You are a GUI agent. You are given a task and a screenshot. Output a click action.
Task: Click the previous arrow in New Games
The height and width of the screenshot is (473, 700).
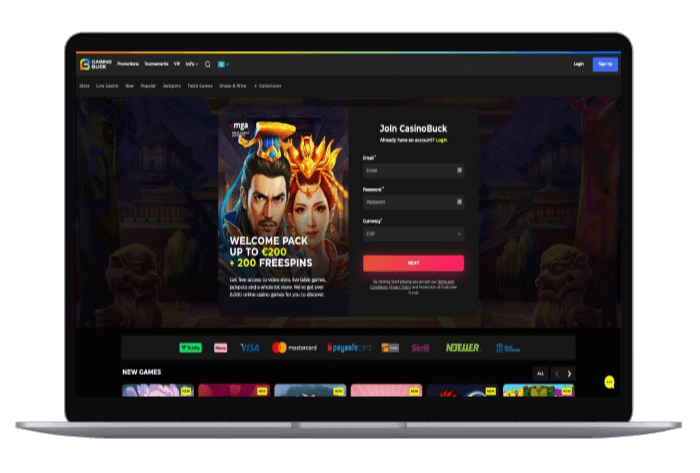[557, 373]
